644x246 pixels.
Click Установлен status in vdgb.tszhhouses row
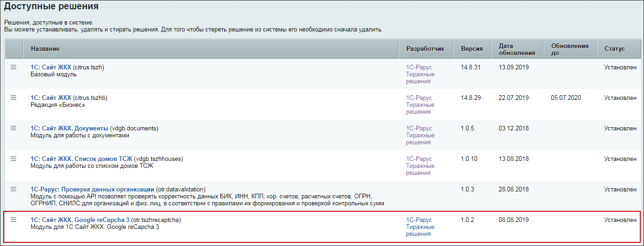click(620, 159)
